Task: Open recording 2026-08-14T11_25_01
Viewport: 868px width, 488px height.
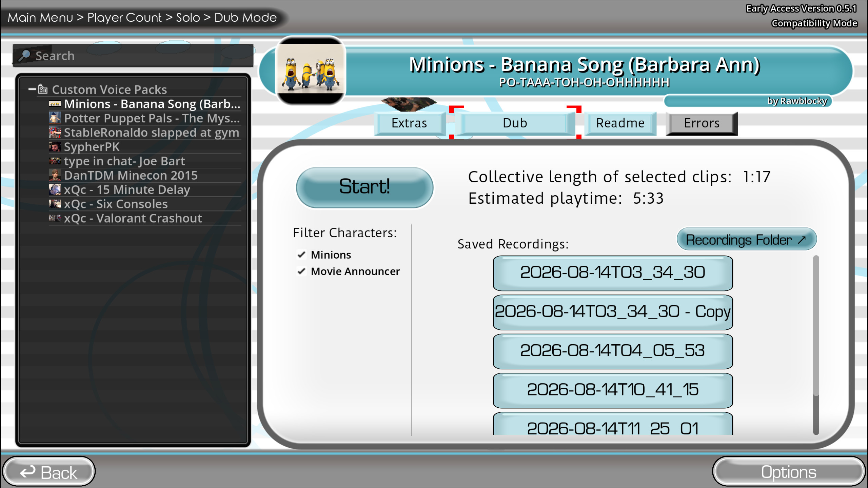Action: point(613,424)
